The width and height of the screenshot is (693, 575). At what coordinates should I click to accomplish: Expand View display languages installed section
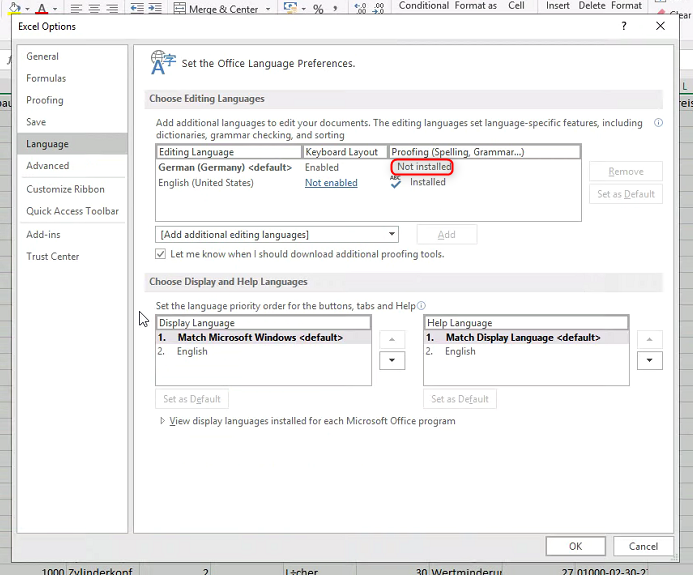click(162, 421)
